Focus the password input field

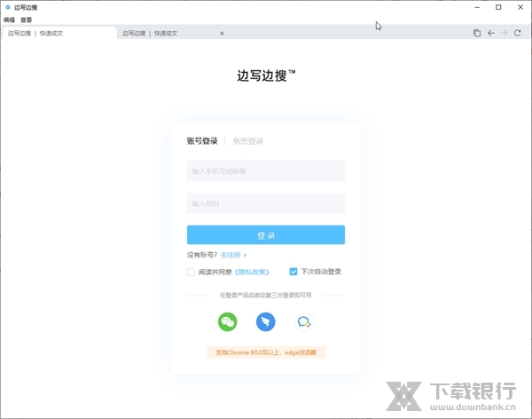tap(266, 203)
